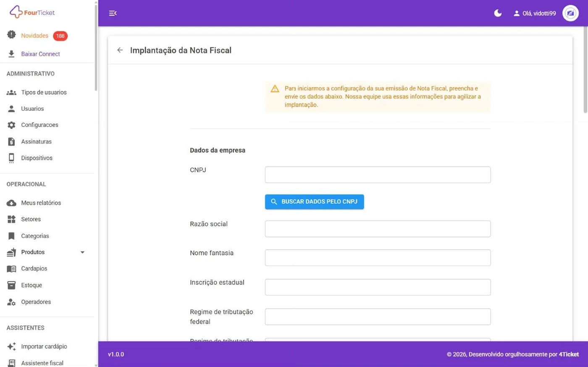This screenshot has width=588, height=367.
Task: Click the Novidades badge icon
Action: coord(11,35)
